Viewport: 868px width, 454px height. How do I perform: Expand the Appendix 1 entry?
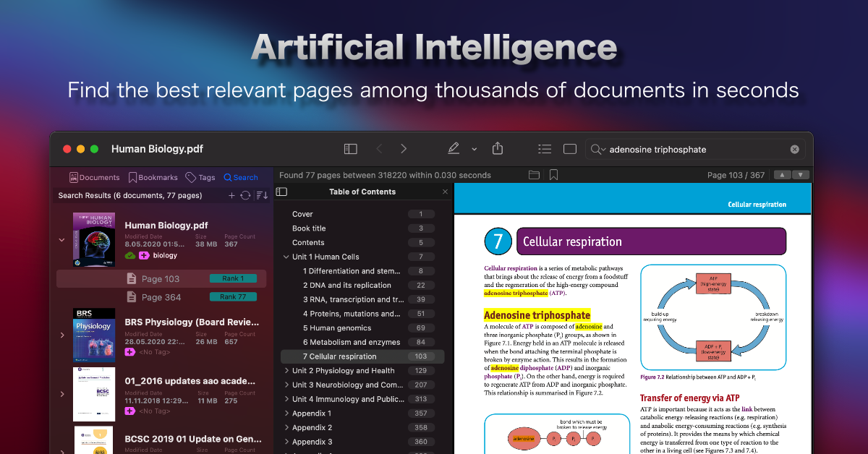(x=286, y=414)
